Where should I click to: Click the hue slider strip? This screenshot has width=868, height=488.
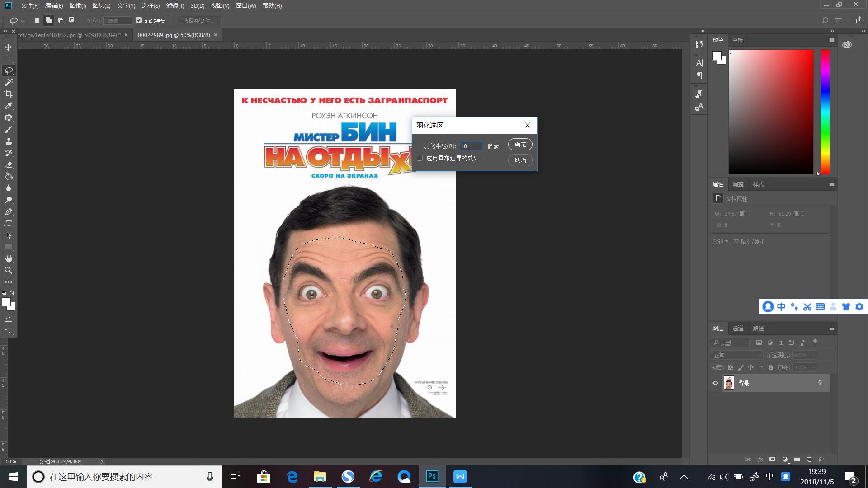pos(825,112)
